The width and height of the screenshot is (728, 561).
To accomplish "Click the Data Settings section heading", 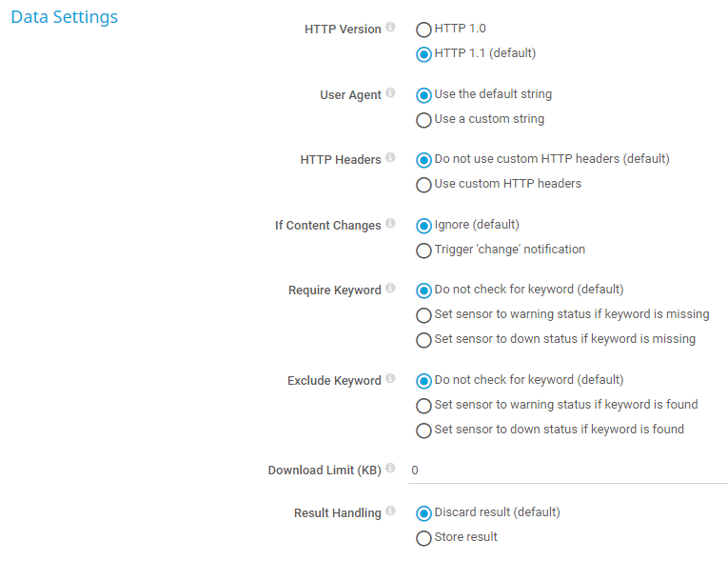I will pos(65,17).
